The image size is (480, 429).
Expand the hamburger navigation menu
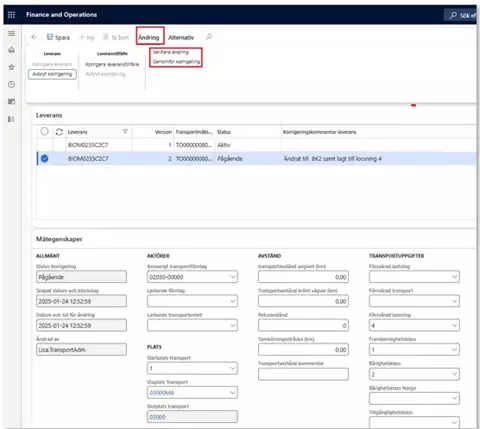pyautogui.click(x=11, y=33)
